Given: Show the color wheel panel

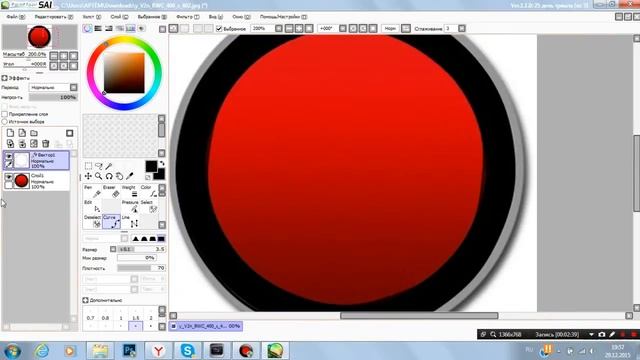Looking at the screenshot, I should (x=87, y=28).
